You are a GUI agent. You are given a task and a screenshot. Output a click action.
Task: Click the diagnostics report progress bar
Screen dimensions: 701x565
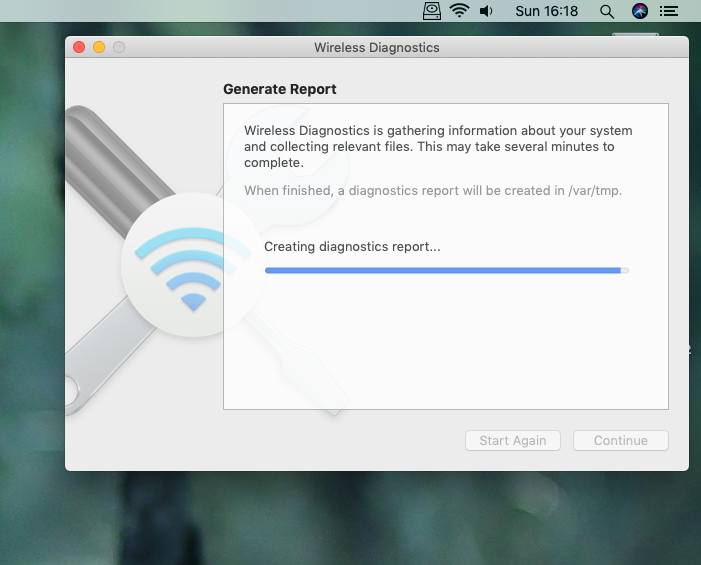coord(447,270)
